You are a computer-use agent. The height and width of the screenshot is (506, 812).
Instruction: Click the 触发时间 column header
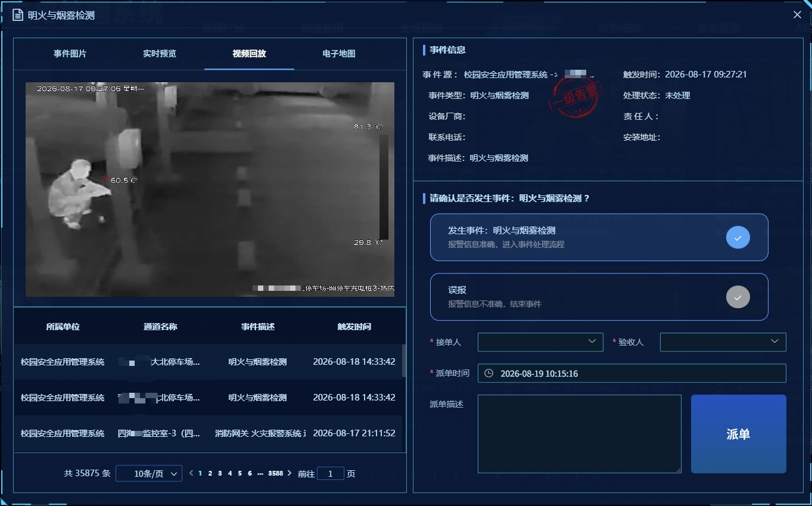(x=354, y=327)
